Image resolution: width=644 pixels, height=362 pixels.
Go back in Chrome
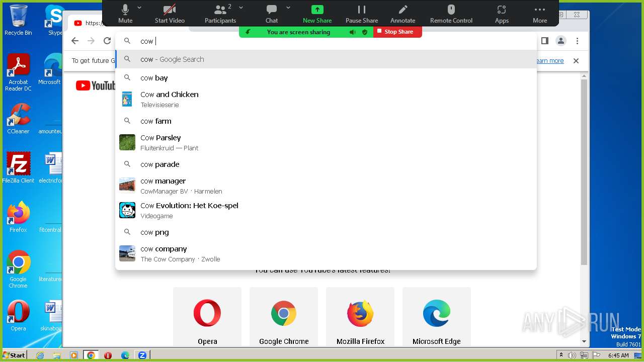(75, 41)
